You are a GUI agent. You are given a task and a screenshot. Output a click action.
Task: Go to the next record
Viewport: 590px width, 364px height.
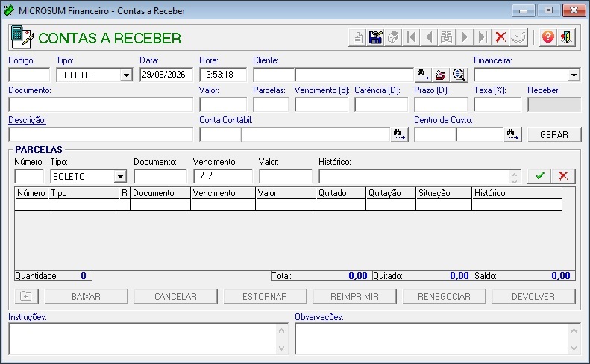(465, 37)
